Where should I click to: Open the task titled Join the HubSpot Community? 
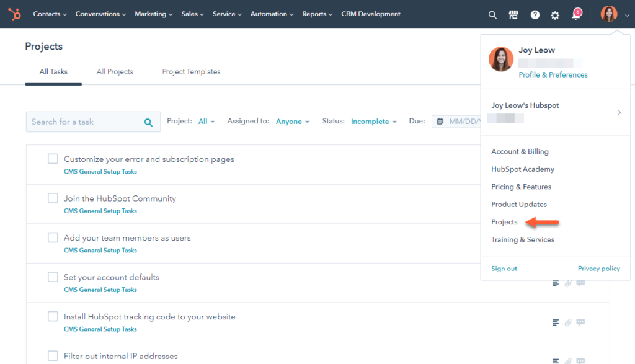(x=120, y=198)
